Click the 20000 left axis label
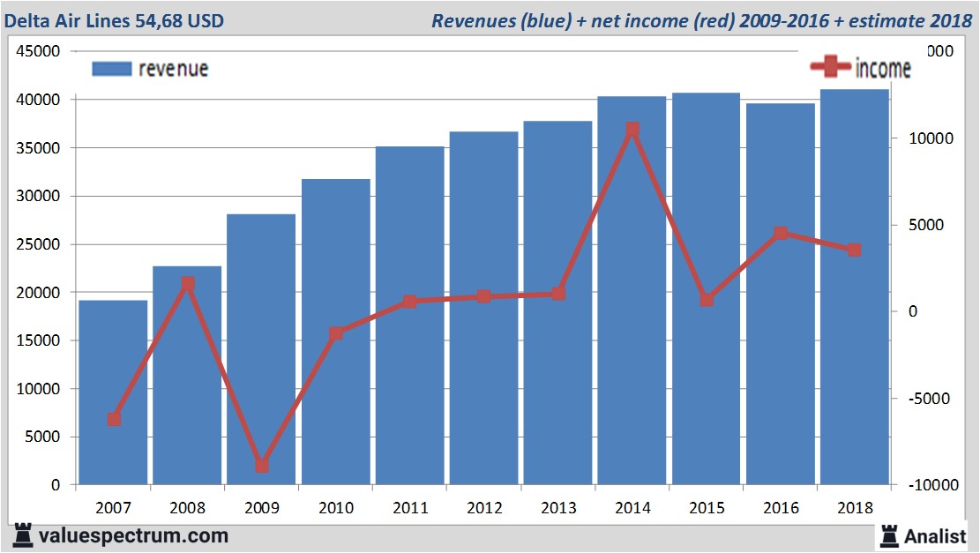Viewport: 980px width, 553px height. pos(38,293)
